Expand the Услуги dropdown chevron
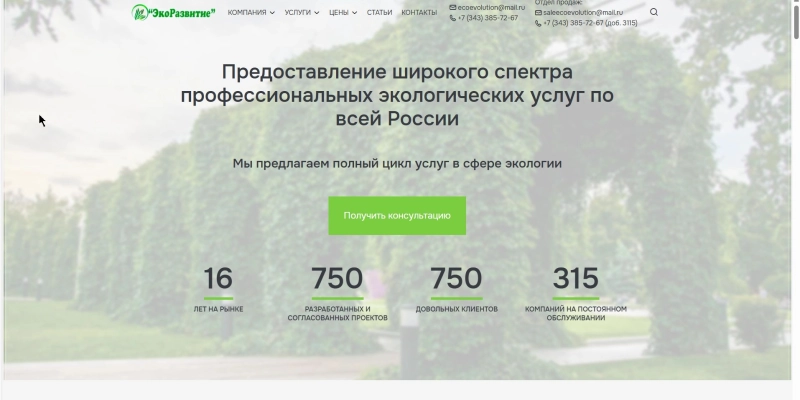This screenshot has width=800, height=400. 316,13
